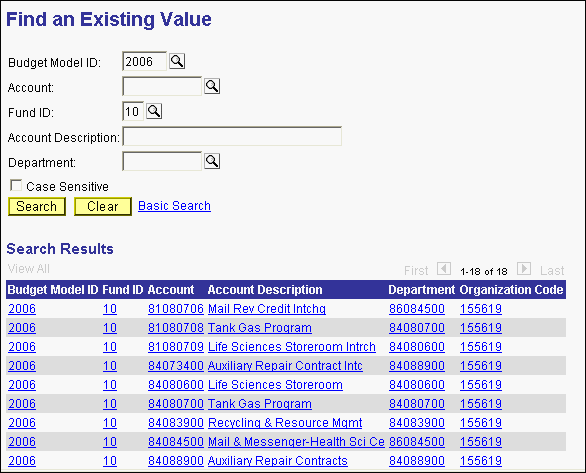The width and height of the screenshot is (586, 473).
Task: Click the Account Description column header
Action: (265, 290)
